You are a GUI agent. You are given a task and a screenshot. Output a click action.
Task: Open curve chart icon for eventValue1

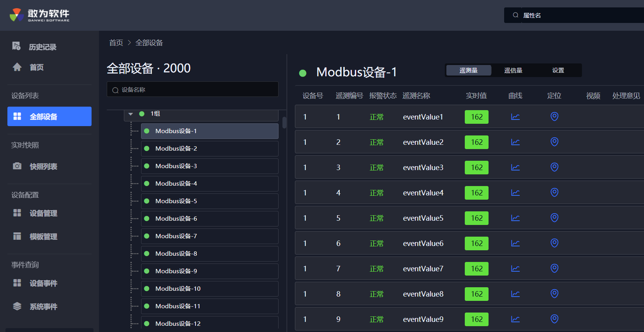(x=515, y=117)
